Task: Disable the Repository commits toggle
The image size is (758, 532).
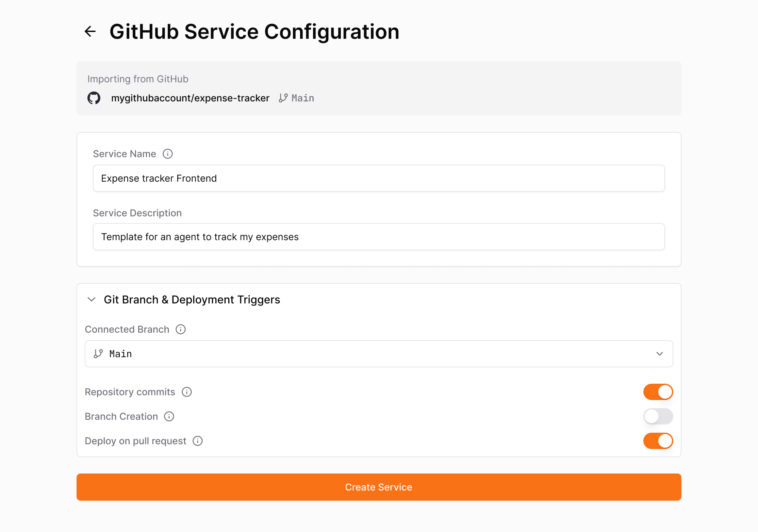Action: [658, 392]
